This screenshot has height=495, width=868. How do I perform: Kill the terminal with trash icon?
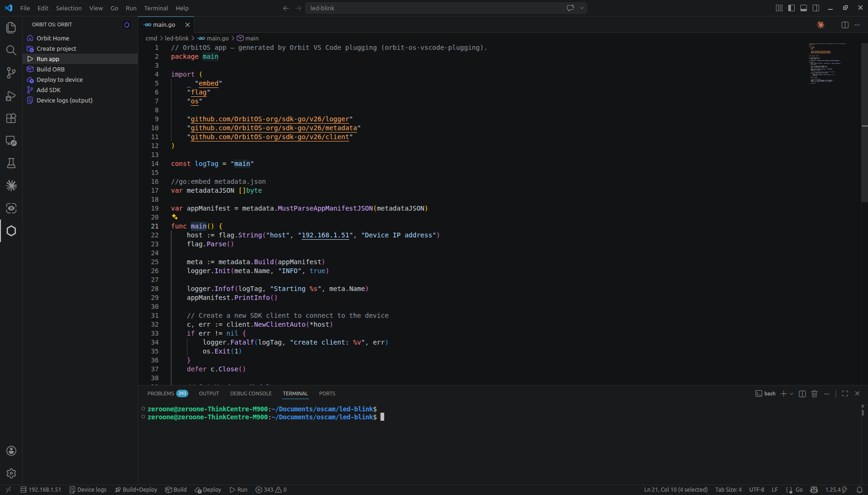pos(814,393)
